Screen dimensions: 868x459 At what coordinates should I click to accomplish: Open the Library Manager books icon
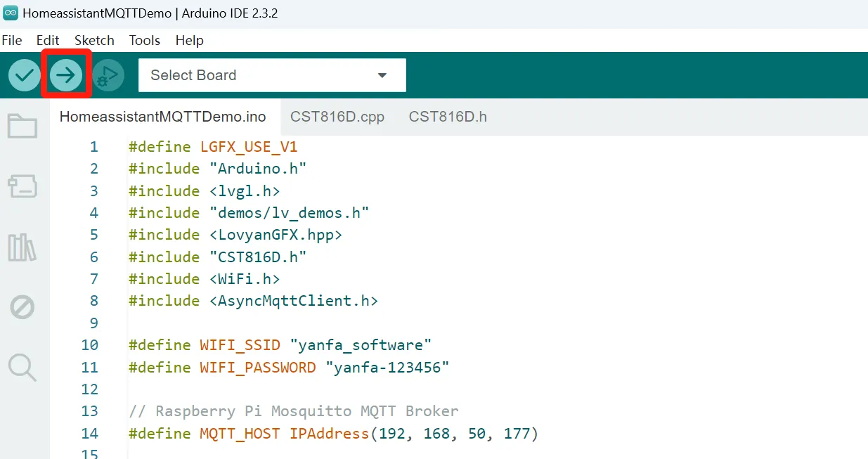coord(22,247)
